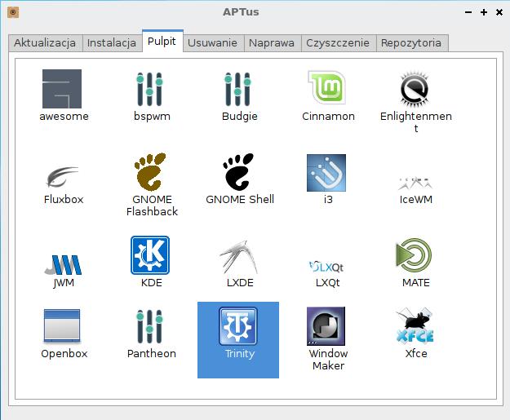Image resolution: width=510 pixels, height=420 pixels.
Task: Open the Instalacja tab
Action: click(112, 43)
